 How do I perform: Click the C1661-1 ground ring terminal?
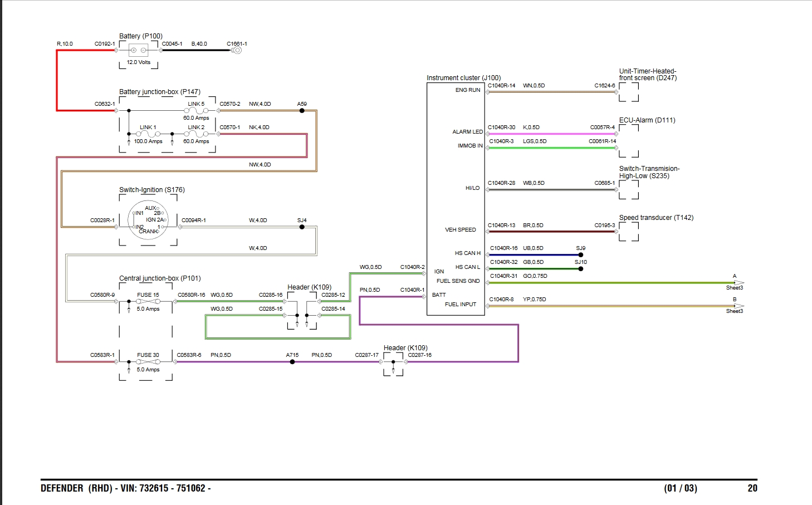(x=237, y=50)
